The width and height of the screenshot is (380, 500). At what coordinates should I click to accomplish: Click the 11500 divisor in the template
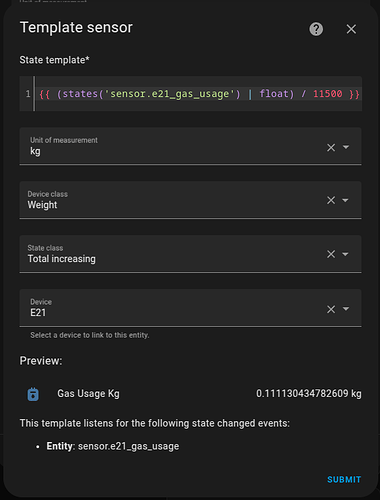(327, 94)
